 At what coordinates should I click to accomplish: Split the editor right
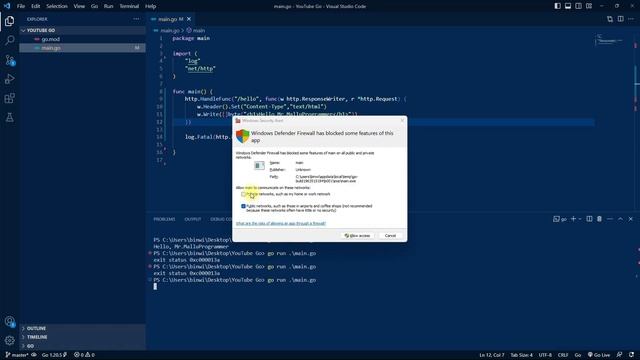point(620,19)
